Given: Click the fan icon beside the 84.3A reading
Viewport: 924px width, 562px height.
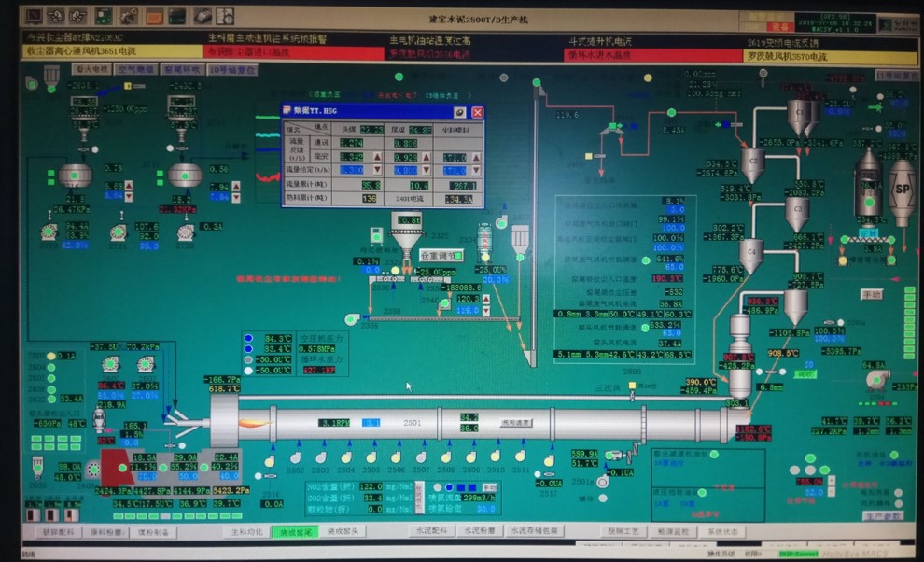Looking at the screenshot, I should 875,379.
